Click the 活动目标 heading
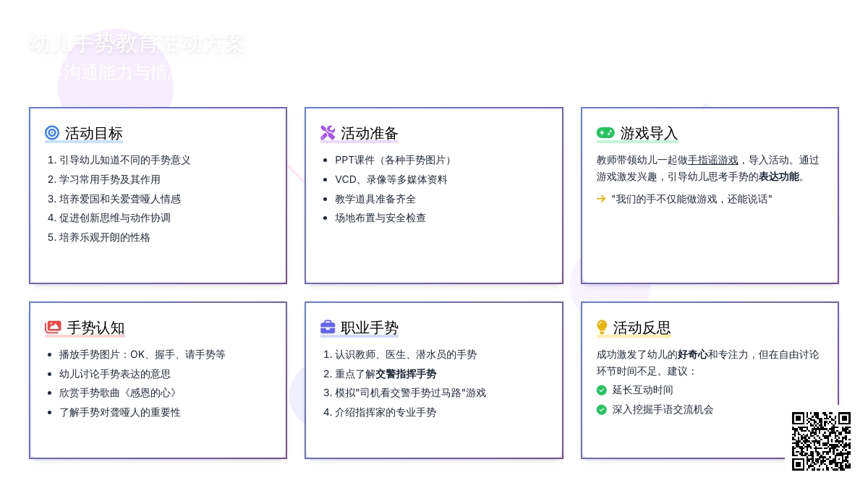868x488 pixels. click(x=94, y=134)
